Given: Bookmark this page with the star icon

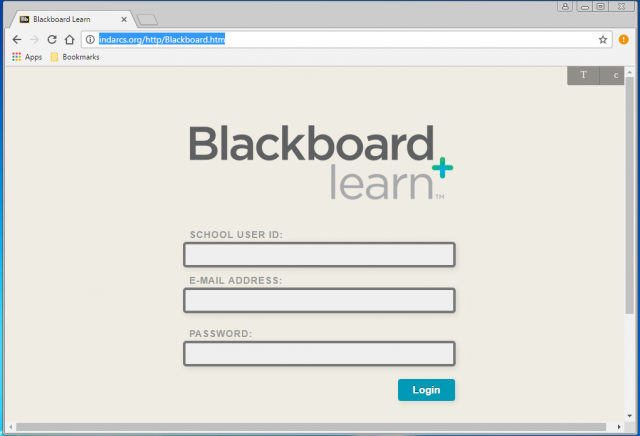Looking at the screenshot, I should coord(603,40).
